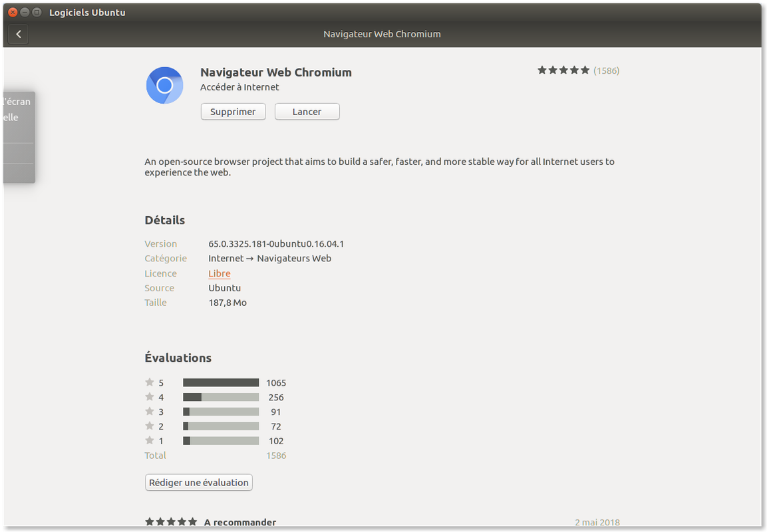Minimize the Logiciels Ubuntu window
Image resolution: width=767 pixels, height=532 pixels.
point(25,12)
